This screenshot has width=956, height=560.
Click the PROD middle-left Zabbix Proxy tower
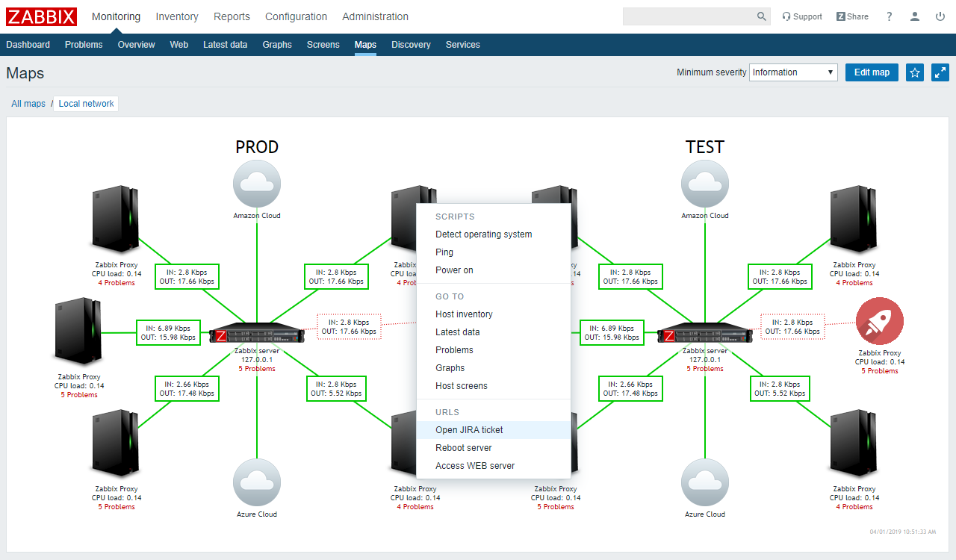[78, 332]
